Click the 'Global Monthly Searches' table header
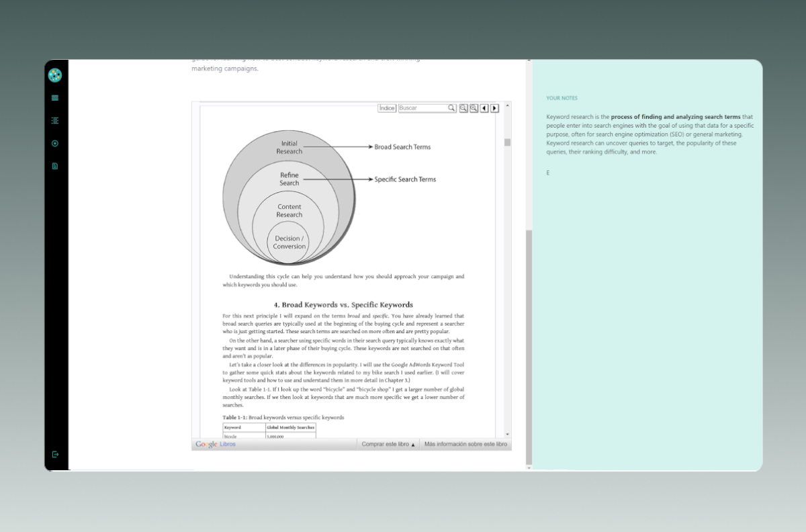Image resolution: width=806 pixels, height=532 pixels. pos(290,427)
